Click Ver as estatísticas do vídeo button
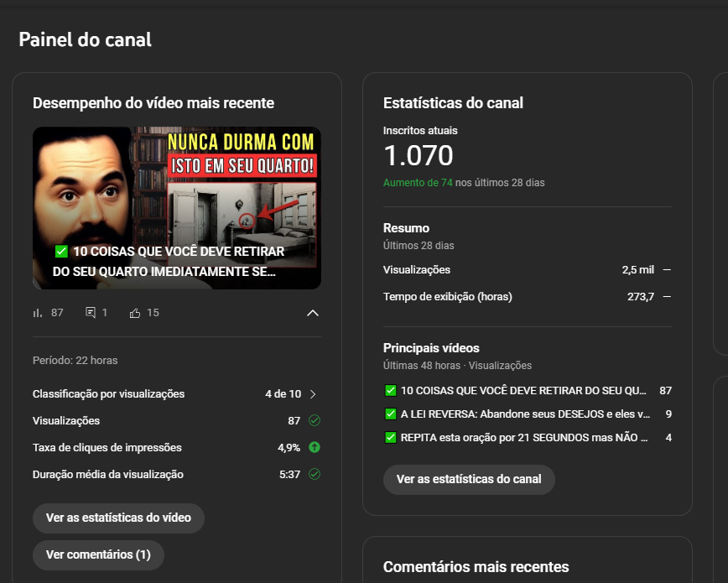 point(118,518)
